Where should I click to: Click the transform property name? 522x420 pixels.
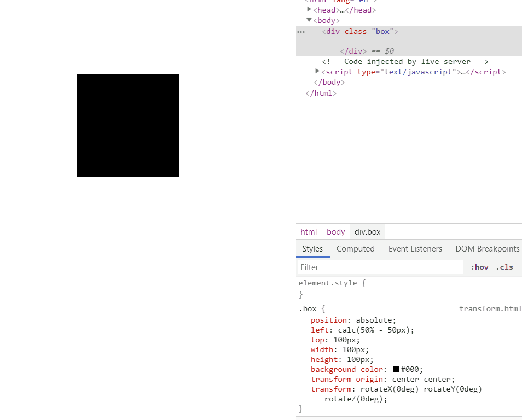(331, 389)
